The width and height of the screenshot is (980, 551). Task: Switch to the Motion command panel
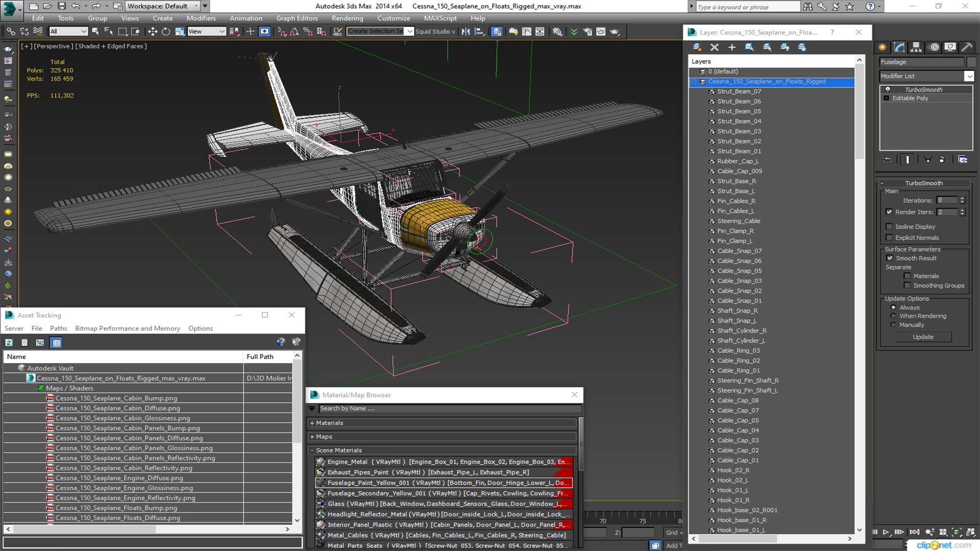pyautogui.click(x=934, y=47)
